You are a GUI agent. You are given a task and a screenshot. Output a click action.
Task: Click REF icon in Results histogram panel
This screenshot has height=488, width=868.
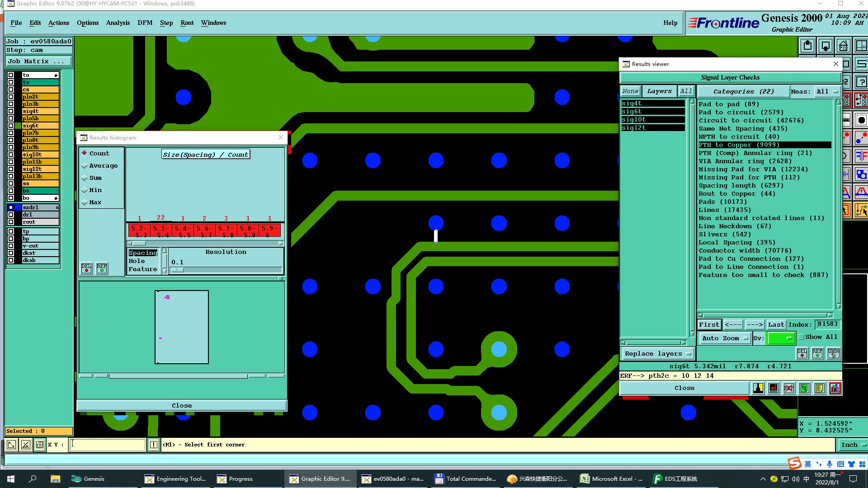(x=102, y=268)
